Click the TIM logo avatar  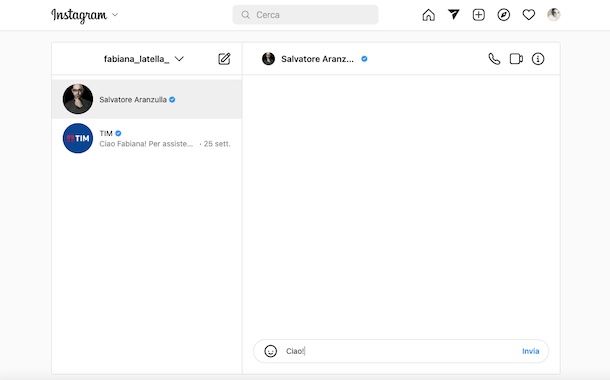[x=78, y=138]
